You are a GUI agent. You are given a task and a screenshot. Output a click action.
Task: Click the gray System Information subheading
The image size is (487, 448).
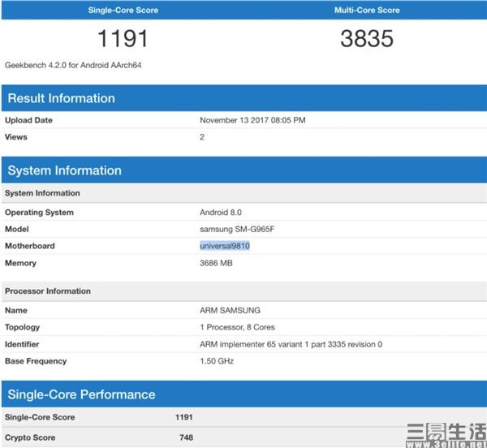point(42,193)
